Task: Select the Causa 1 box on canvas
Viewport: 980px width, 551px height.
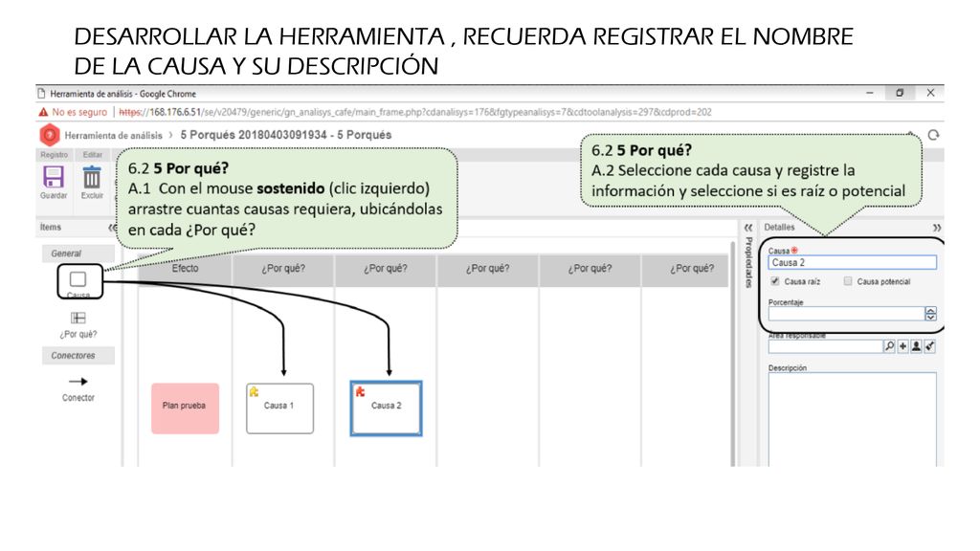Action: pos(280,408)
